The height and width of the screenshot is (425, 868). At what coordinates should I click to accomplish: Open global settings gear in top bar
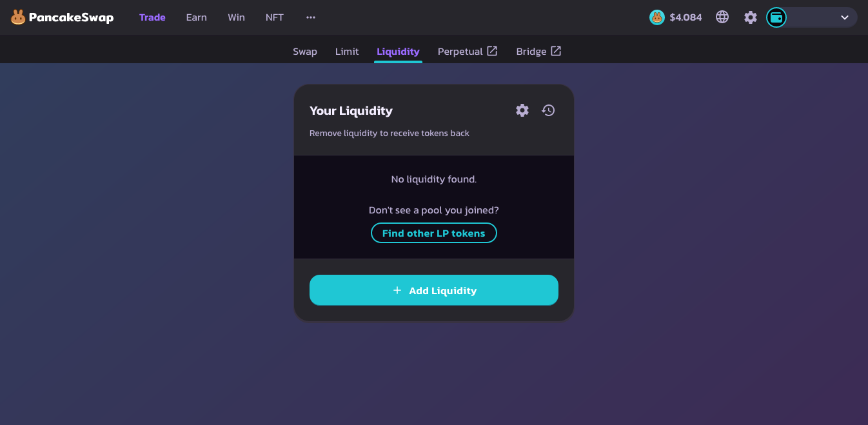tap(751, 17)
